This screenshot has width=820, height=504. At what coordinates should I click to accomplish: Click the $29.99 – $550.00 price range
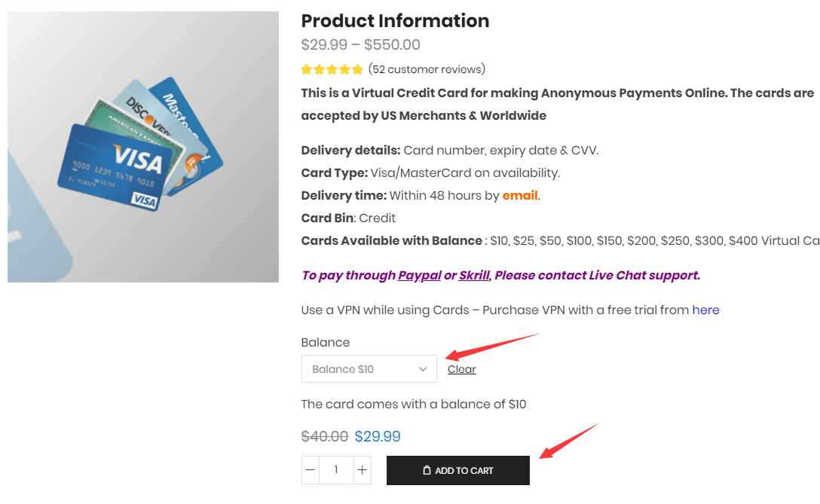[360, 45]
